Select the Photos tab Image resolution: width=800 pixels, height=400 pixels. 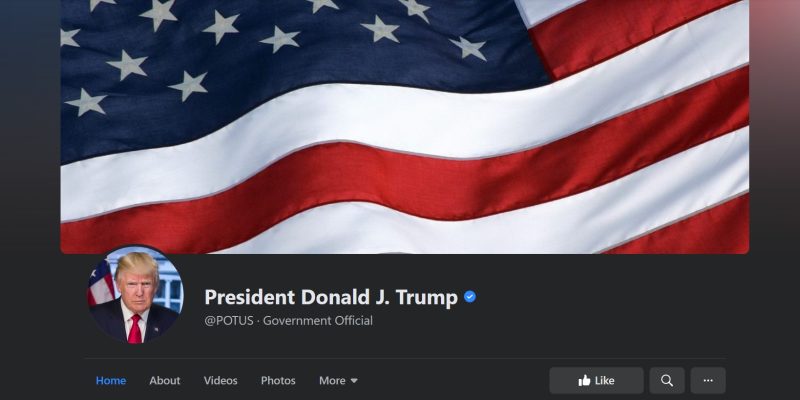[x=278, y=381]
